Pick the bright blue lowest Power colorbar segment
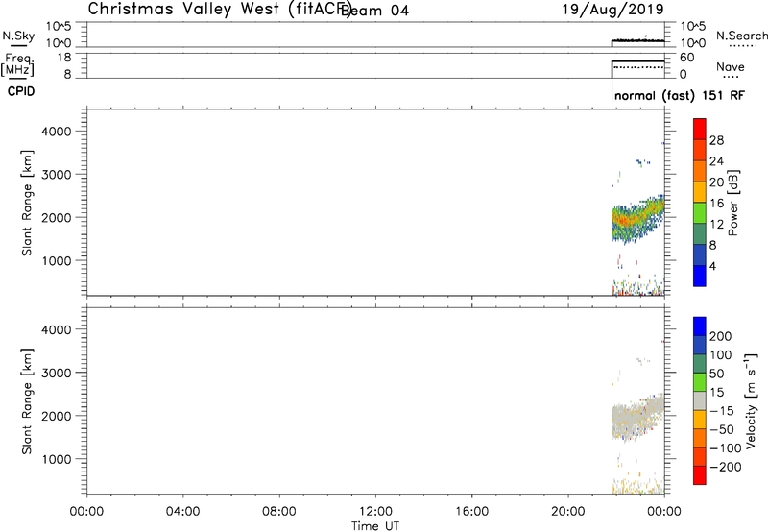This screenshot has width=768, height=532. pos(700,276)
